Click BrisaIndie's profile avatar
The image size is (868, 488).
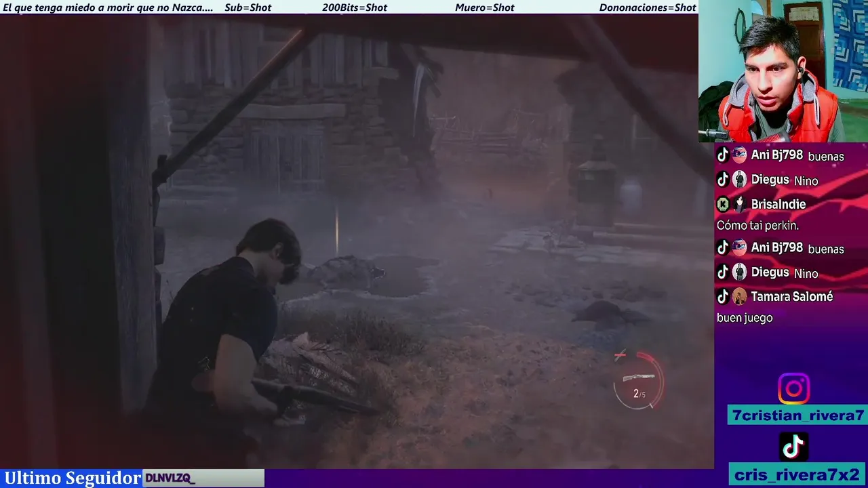[739, 204]
